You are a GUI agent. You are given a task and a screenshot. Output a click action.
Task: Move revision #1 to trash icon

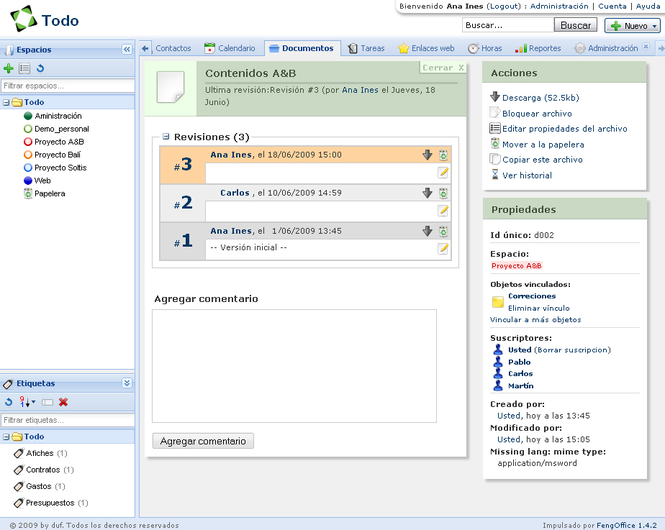pyautogui.click(x=443, y=231)
